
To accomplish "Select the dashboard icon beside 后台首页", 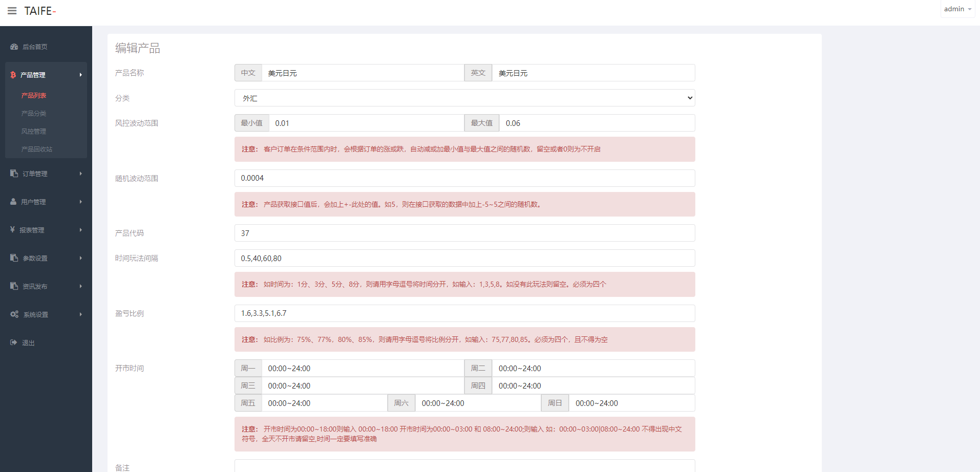I will pos(14,47).
